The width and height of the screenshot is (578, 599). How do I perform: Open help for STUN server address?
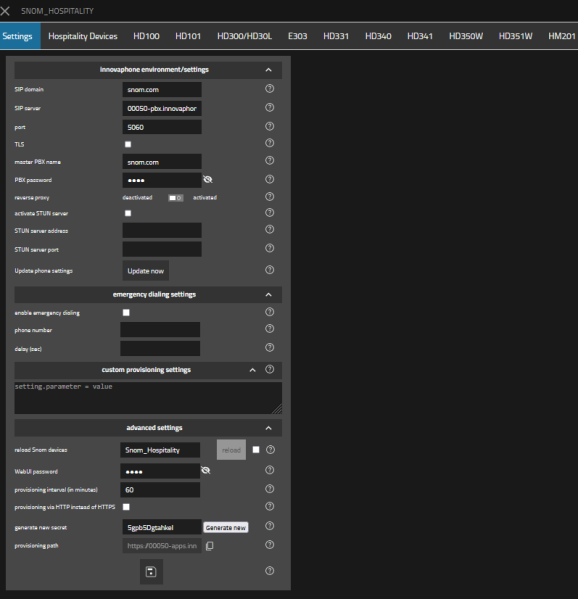pyautogui.click(x=269, y=229)
